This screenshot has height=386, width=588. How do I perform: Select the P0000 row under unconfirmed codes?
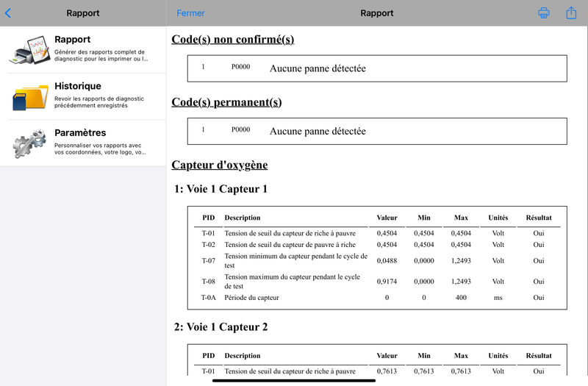point(377,68)
